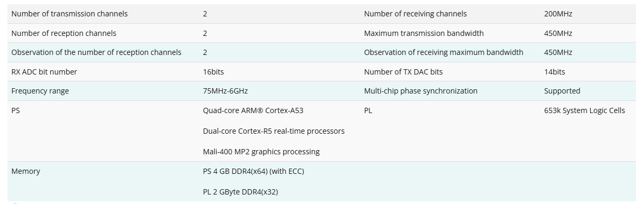Click 'Observation of the number of reception channels'

point(96,52)
